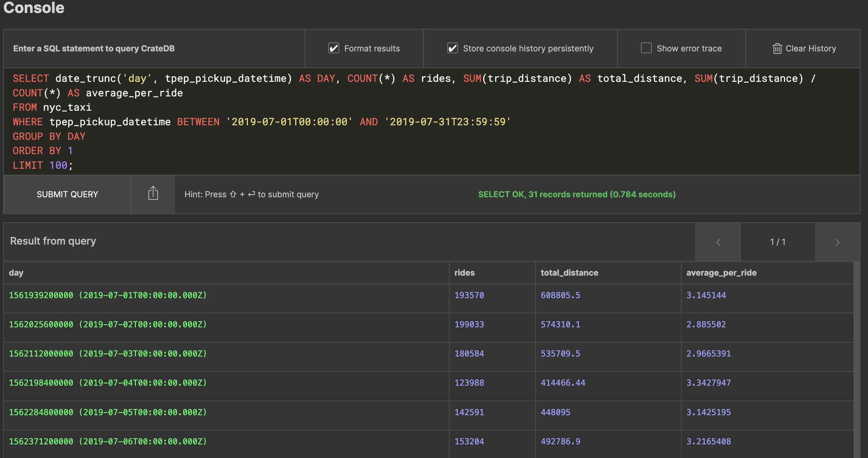
Task: Click average value 3.1425195
Action: (709, 412)
